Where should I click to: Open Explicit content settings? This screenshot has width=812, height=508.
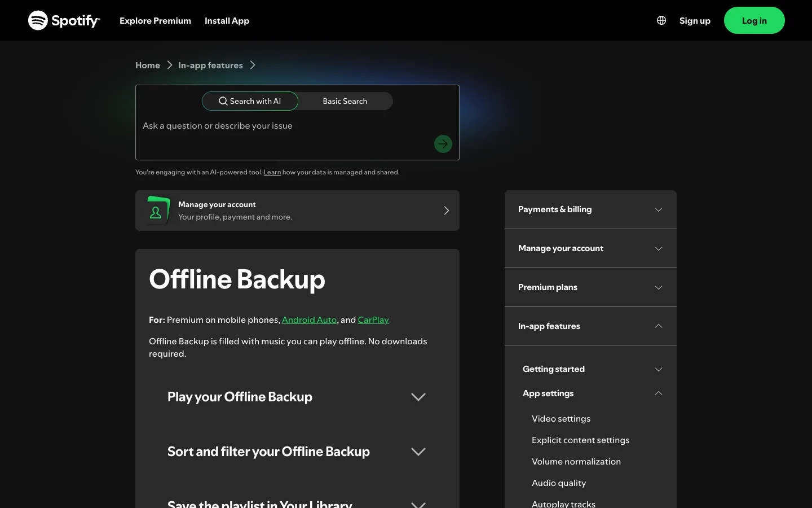tap(580, 440)
